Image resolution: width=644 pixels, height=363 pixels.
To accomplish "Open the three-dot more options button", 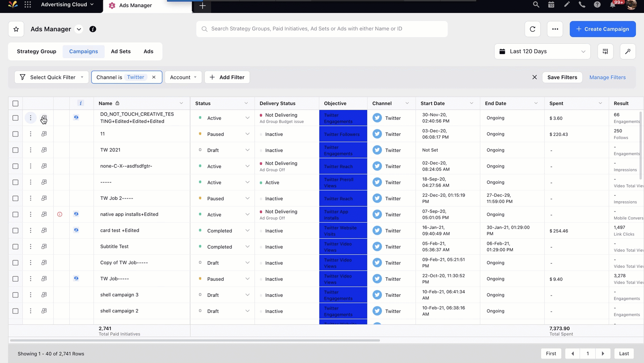I will (555, 29).
